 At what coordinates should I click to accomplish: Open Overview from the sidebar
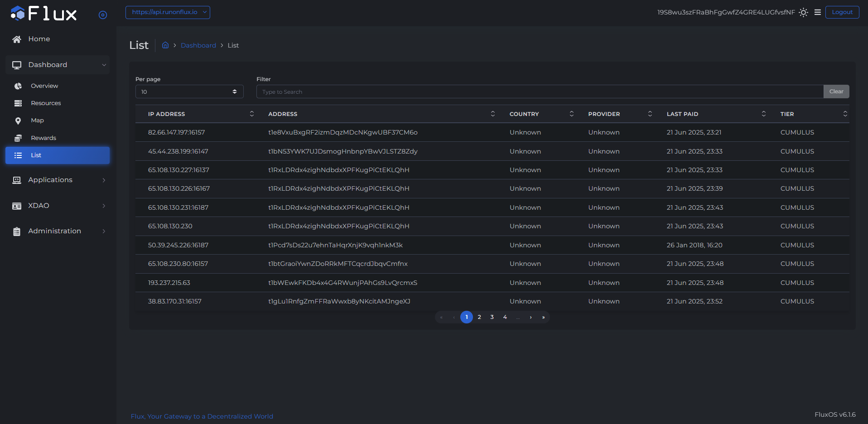44,86
